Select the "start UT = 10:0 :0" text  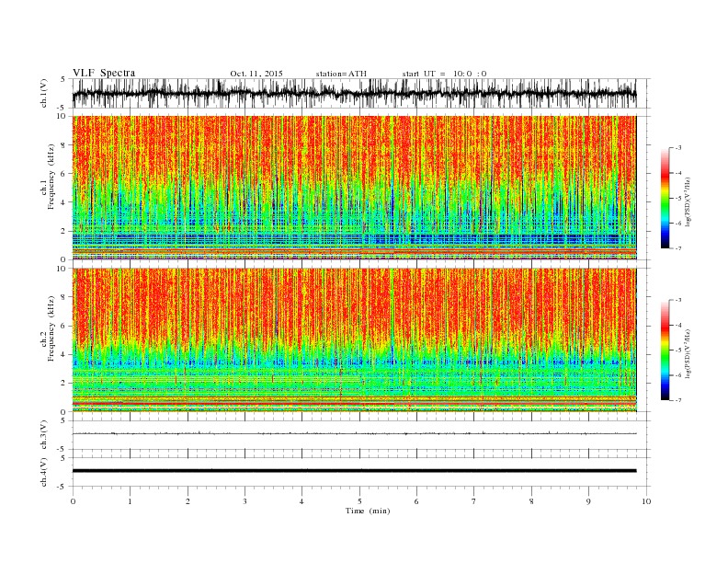pos(444,74)
